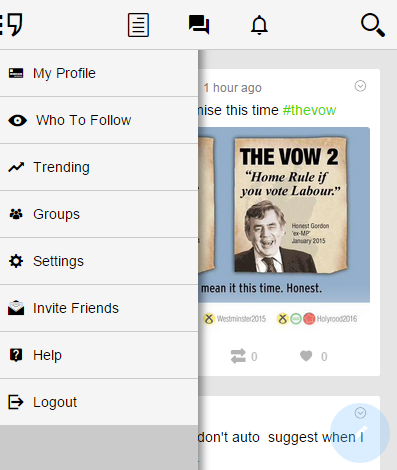The height and width of the screenshot is (470, 397).
Task: Click the floating compose pencil button
Action: tap(360, 433)
